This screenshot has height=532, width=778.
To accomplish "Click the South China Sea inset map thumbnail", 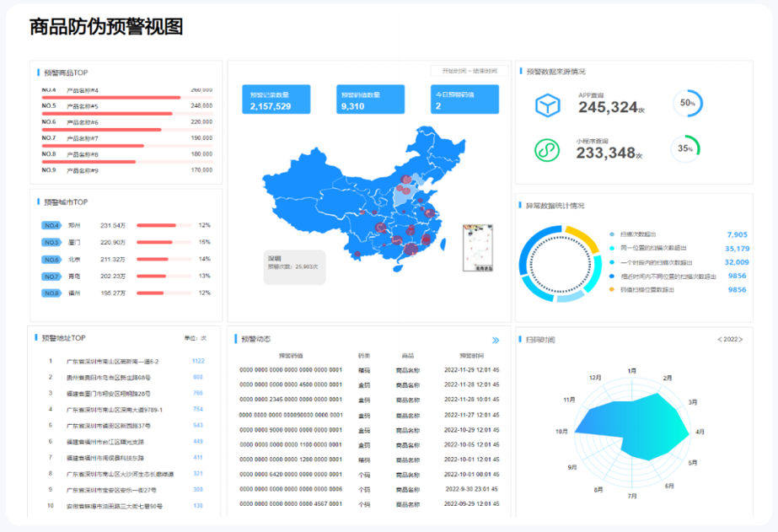I will click(478, 248).
